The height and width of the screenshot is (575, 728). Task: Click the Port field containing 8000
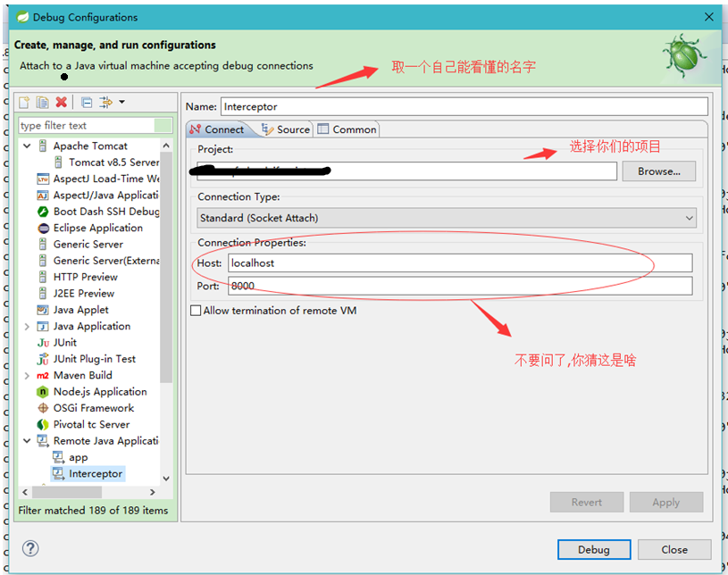click(x=460, y=286)
